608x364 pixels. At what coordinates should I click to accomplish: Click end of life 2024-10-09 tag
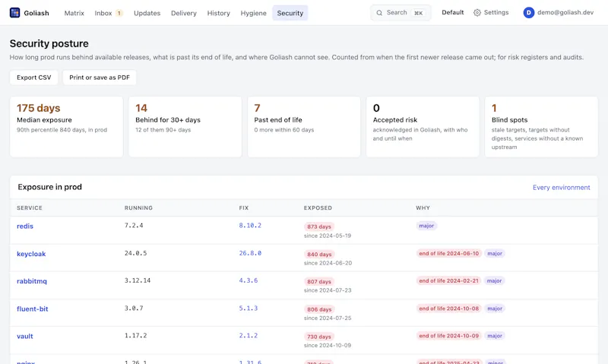coord(449,336)
